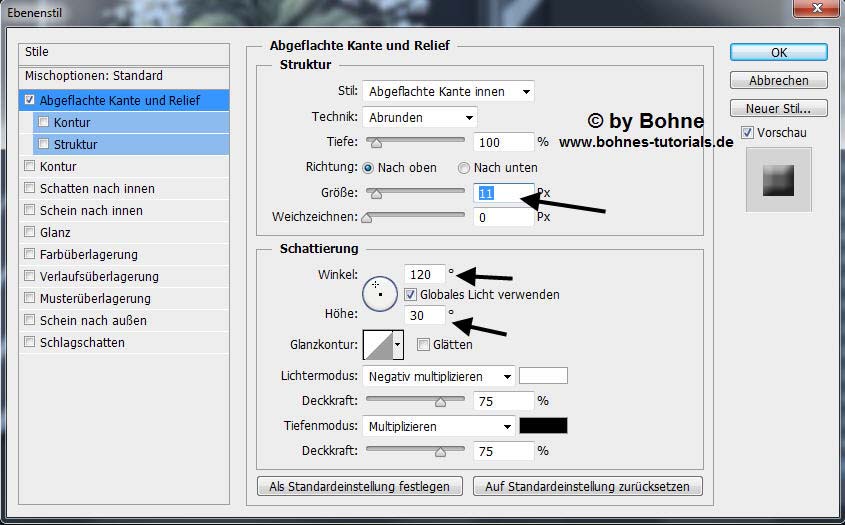Click the Winkel value field 120
This screenshot has height=525, width=845.
click(x=425, y=274)
